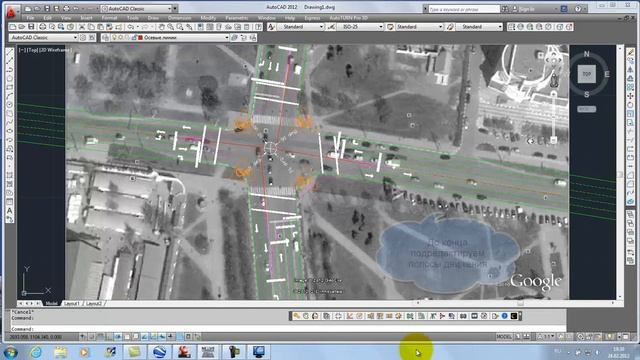Image resolution: width=640 pixels, height=360 pixels.
Task: Click the first yellow AutoTURN toolbar icon
Action: (x=297, y=316)
